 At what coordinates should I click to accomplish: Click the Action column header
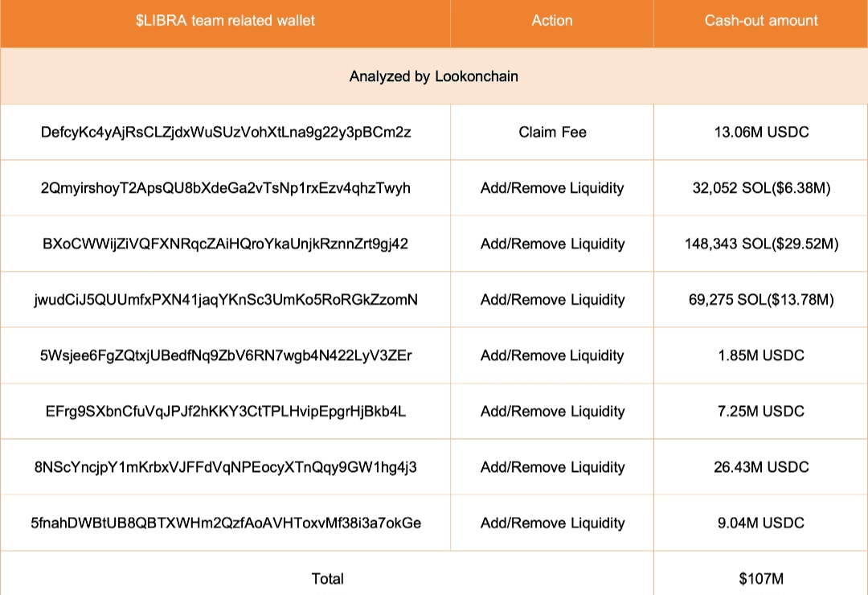pyautogui.click(x=552, y=20)
